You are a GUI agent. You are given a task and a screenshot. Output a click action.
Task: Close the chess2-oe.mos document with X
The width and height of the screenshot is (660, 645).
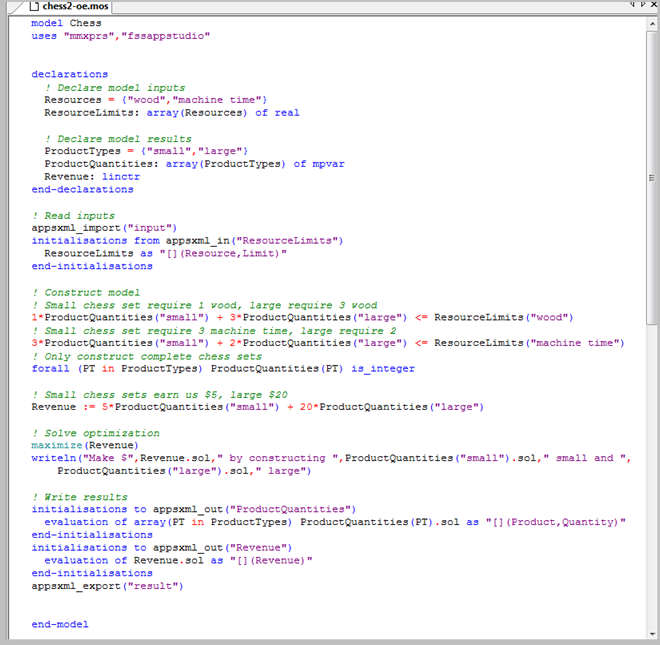[x=654, y=4]
